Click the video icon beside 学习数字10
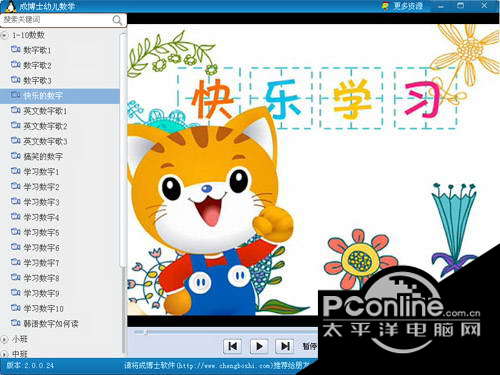The height and width of the screenshot is (375, 500). pyautogui.click(x=16, y=308)
